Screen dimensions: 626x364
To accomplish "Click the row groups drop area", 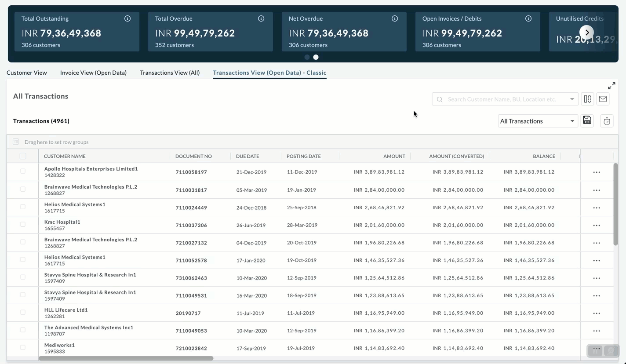I will 312,142.
